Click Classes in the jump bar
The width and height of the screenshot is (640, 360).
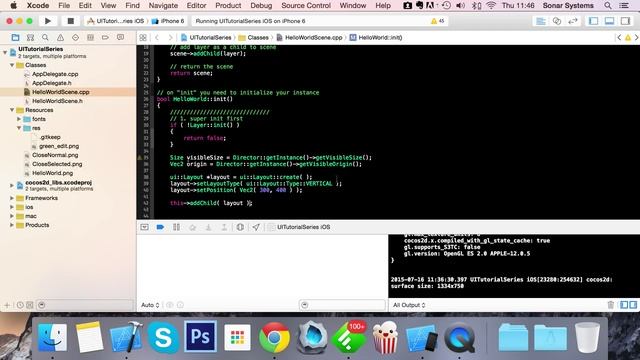click(x=253, y=38)
